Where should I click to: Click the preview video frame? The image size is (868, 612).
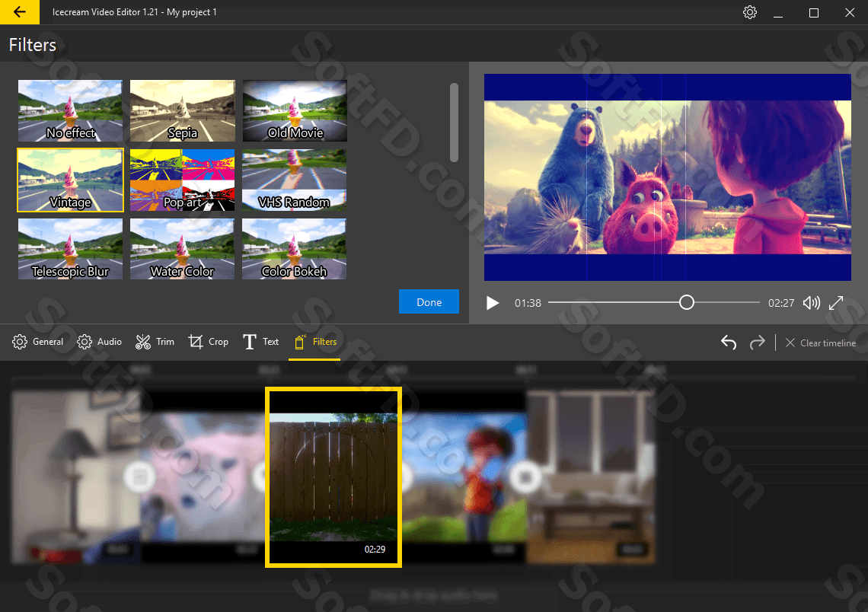pyautogui.click(x=668, y=177)
